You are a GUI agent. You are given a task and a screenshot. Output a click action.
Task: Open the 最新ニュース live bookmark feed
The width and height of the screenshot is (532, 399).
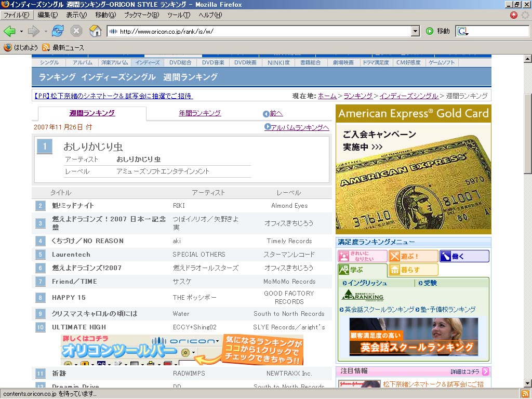[63, 47]
